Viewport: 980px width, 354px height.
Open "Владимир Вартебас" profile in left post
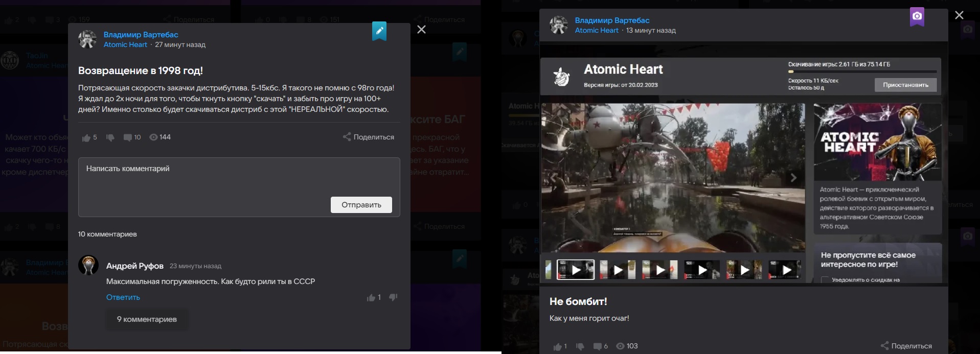tap(141, 35)
